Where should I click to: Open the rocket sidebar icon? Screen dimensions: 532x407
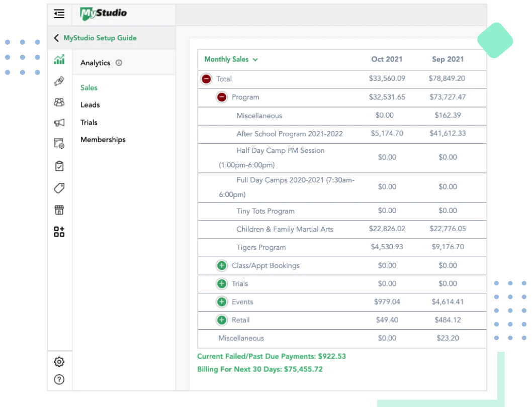click(x=59, y=81)
